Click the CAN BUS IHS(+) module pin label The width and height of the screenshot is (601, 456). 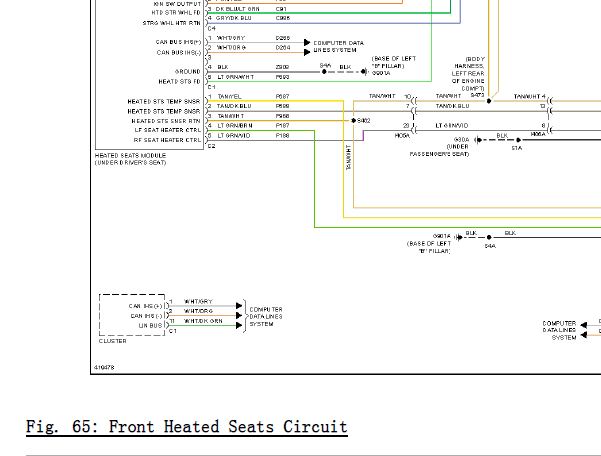178,42
